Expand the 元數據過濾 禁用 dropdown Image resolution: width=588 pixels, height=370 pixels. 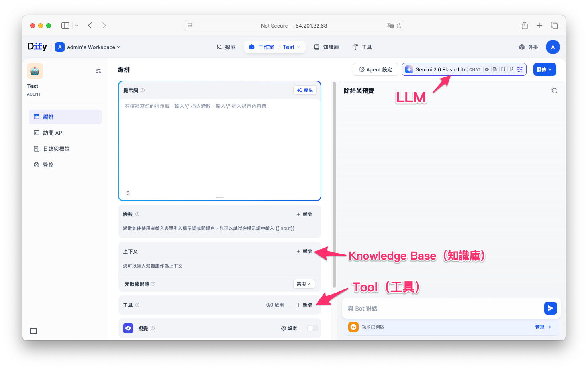(304, 284)
